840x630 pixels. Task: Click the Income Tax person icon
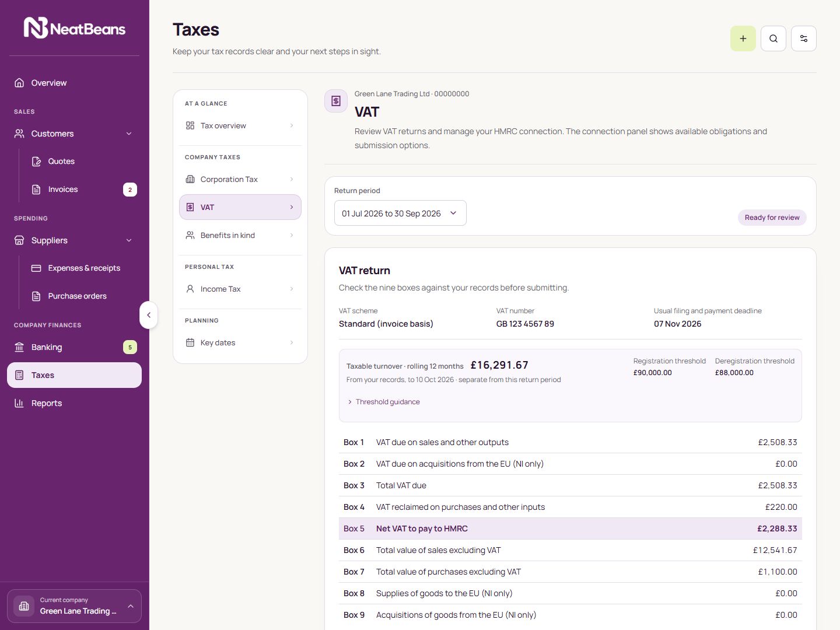point(190,289)
